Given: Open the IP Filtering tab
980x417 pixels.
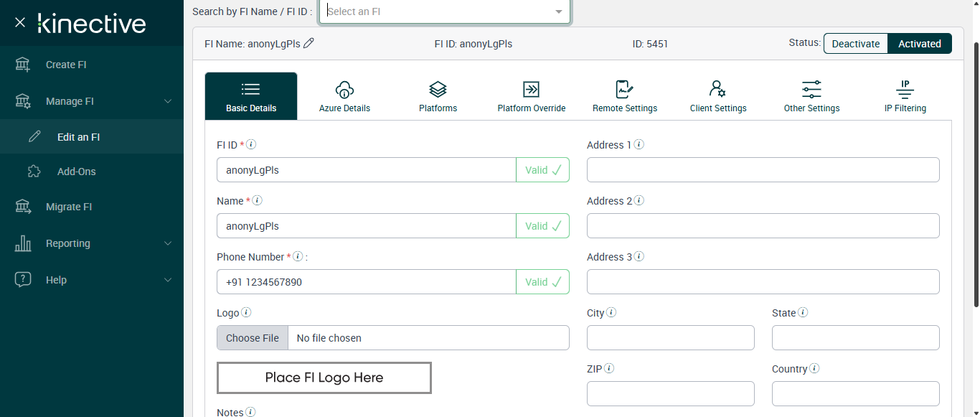Looking at the screenshot, I should pyautogui.click(x=905, y=96).
